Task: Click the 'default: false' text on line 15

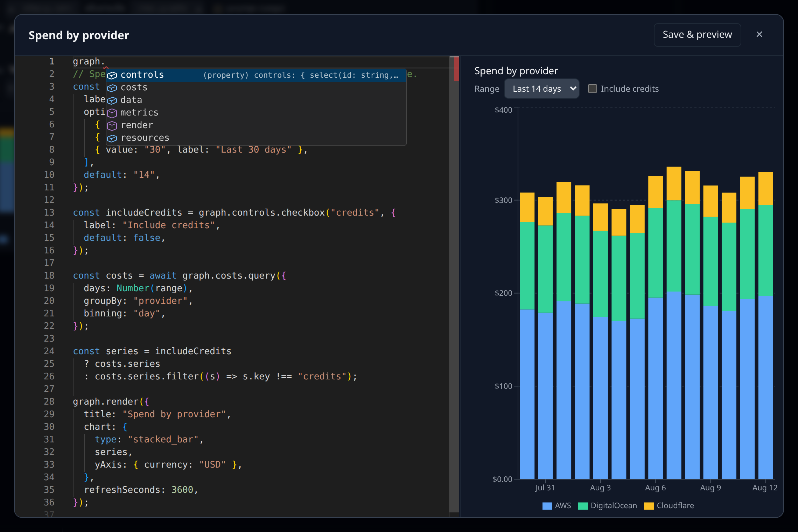Action: pos(122,238)
